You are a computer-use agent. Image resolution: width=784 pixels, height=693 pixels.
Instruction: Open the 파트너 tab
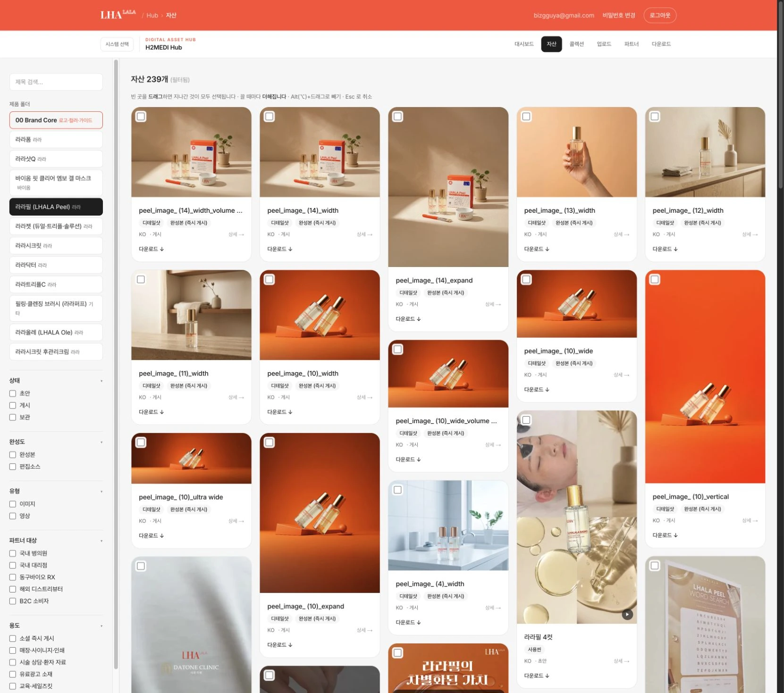[631, 44]
